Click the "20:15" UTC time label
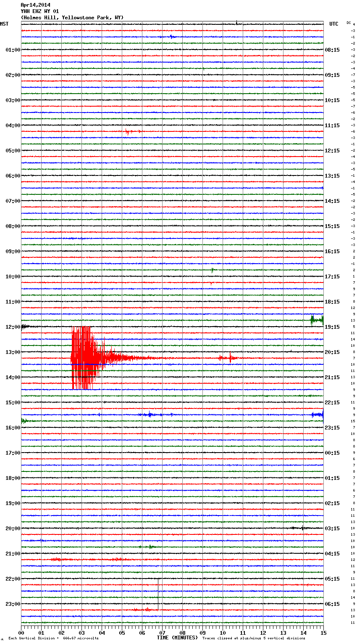 pyautogui.click(x=332, y=352)
